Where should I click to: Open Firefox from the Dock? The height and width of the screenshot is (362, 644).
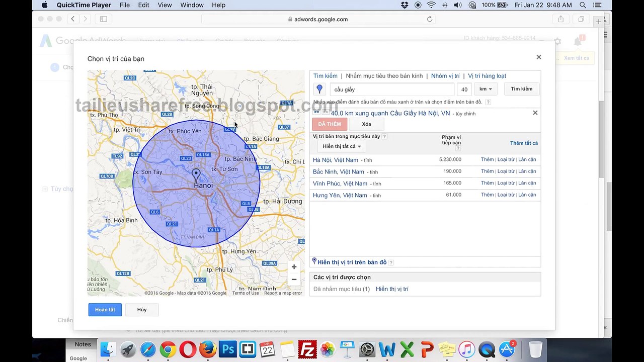pyautogui.click(x=208, y=349)
